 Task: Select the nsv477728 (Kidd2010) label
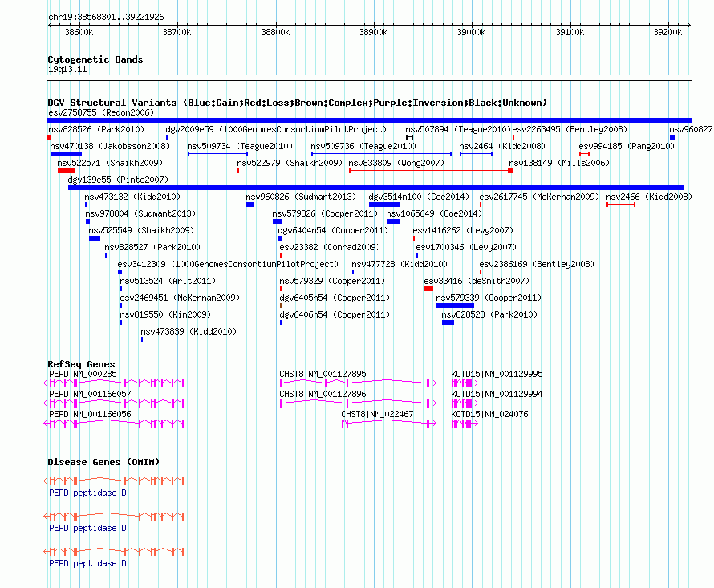coord(400,264)
